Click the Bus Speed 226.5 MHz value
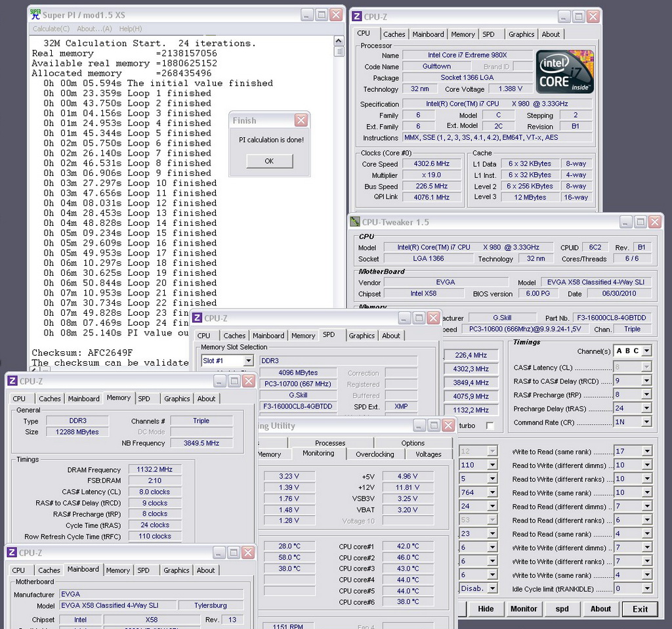This screenshot has width=672, height=629. (431, 186)
